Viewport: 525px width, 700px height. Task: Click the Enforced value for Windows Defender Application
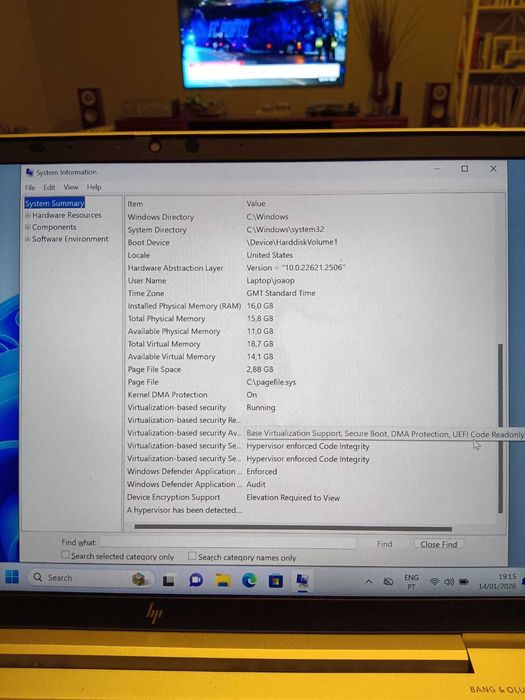pyautogui.click(x=262, y=472)
